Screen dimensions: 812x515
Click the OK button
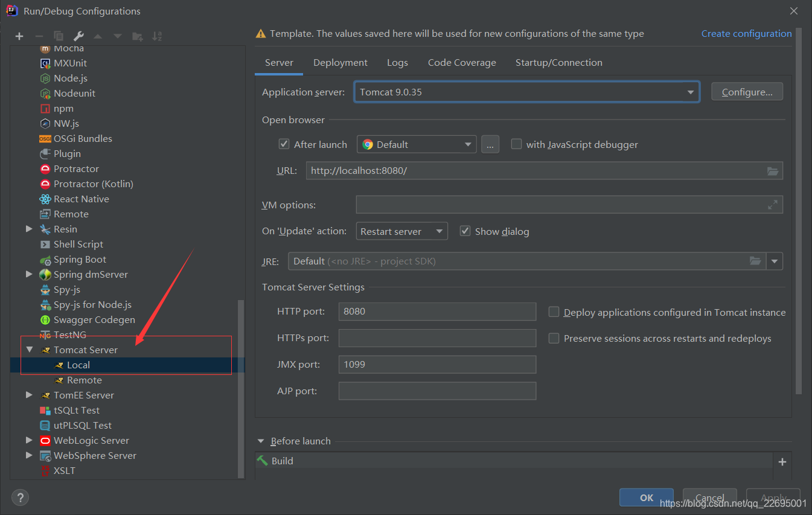point(647,497)
